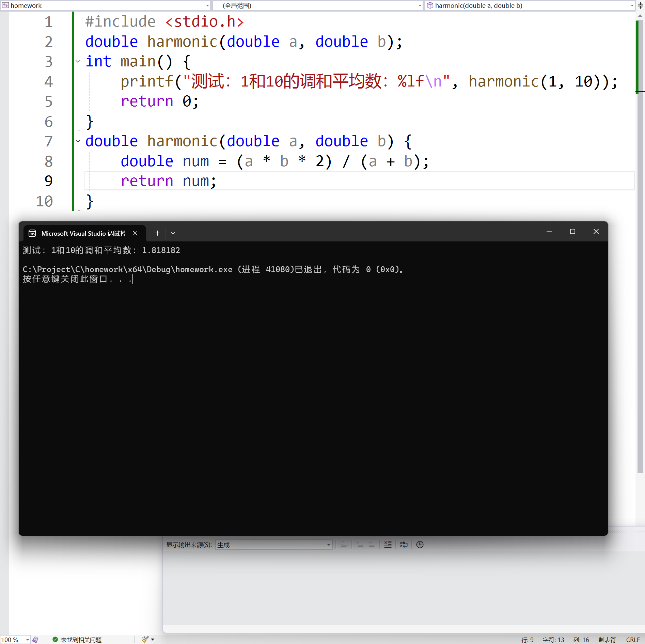Click 'return num;' on line 9
The height and width of the screenshot is (644, 645).
pyautogui.click(x=169, y=181)
